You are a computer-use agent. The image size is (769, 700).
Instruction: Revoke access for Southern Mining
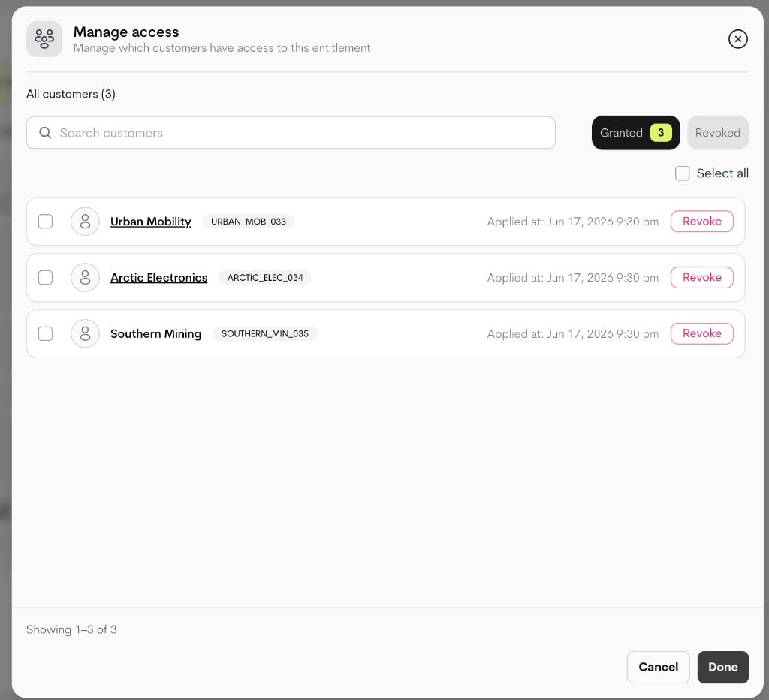pyautogui.click(x=701, y=333)
